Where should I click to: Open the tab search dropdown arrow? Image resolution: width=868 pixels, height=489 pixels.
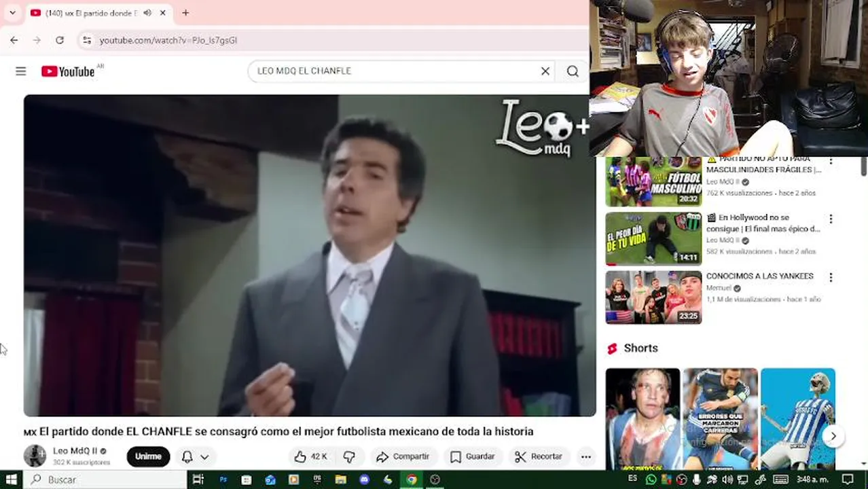coord(12,12)
